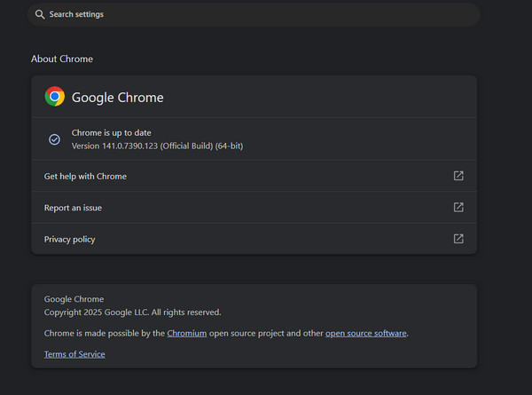Focus the Search settings field

[x=257, y=14]
